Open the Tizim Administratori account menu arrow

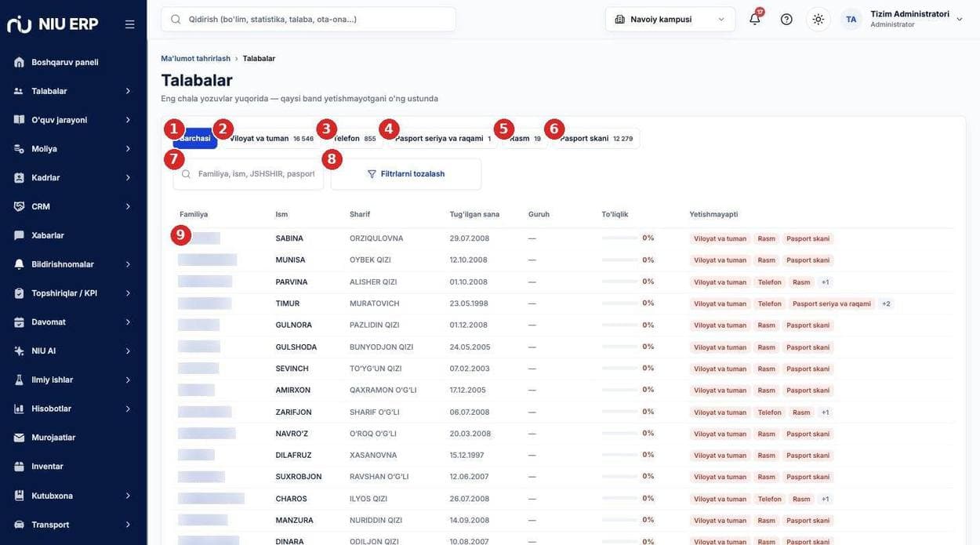coord(960,19)
